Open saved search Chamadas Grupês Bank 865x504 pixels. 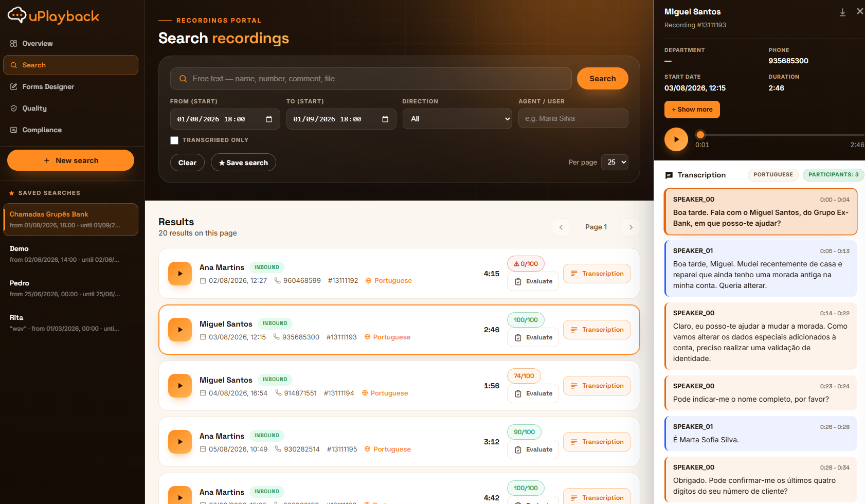coord(70,220)
